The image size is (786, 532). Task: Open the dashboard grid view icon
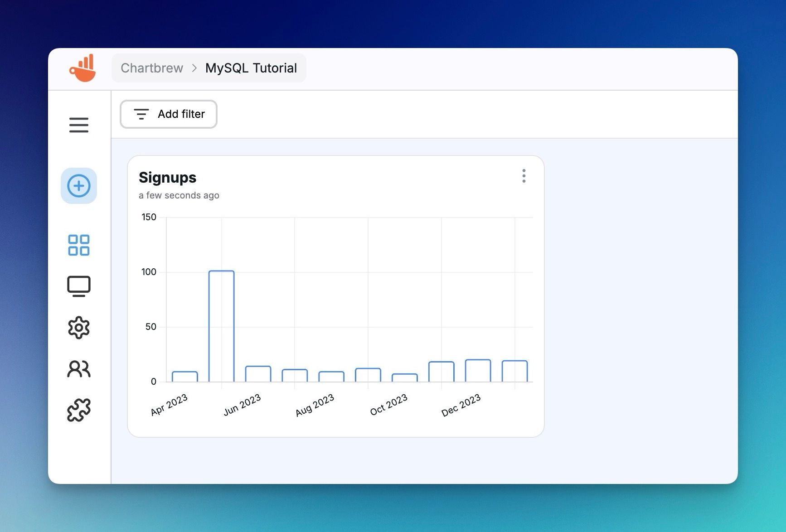79,245
